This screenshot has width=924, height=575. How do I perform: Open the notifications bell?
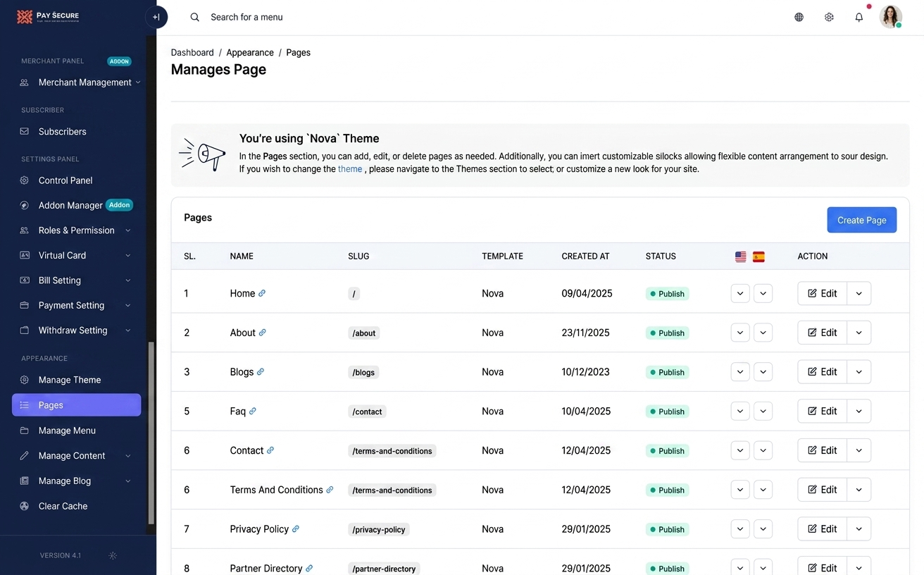(859, 17)
